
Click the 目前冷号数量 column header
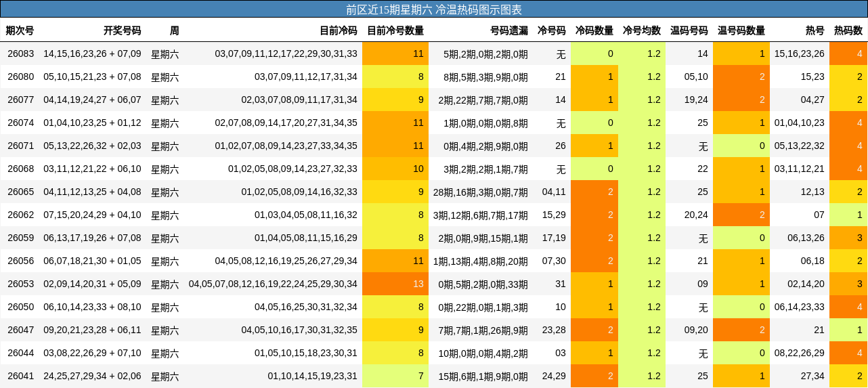click(395, 30)
